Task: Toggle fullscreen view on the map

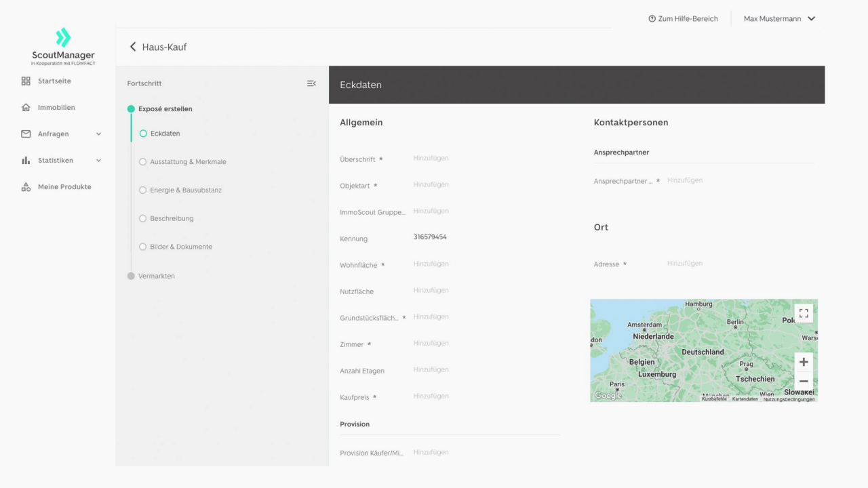Action: (x=804, y=313)
